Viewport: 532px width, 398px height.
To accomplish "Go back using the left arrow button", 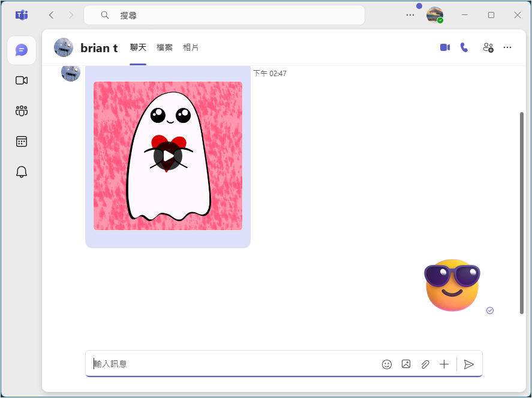I will tap(51, 15).
